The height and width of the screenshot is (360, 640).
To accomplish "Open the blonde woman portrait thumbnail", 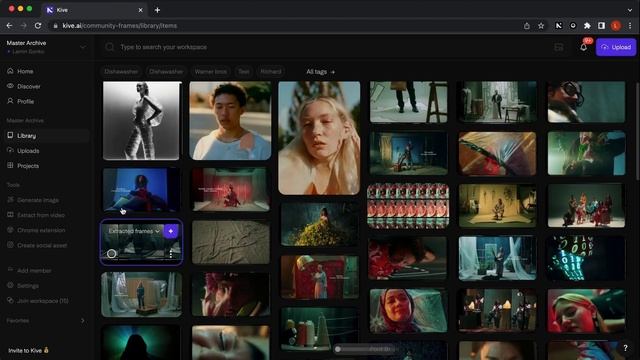I will coord(319,138).
